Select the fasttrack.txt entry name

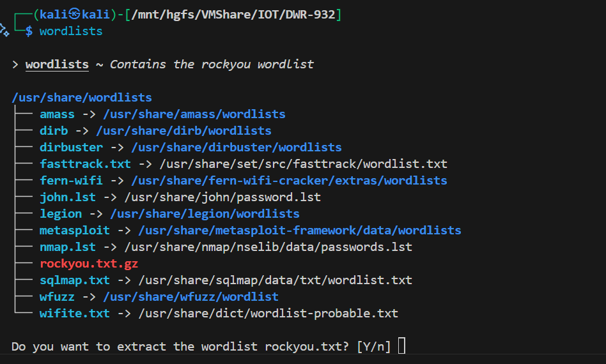click(85, 164)
